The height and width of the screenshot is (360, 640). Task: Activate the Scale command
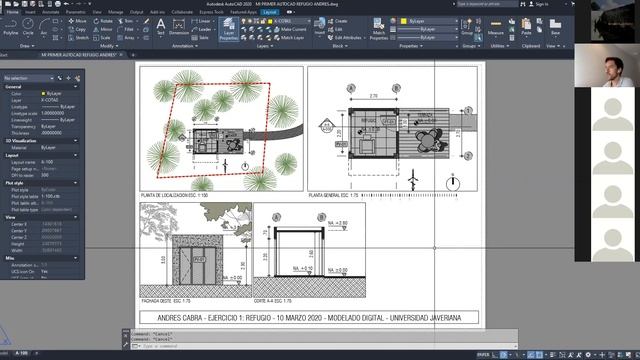click(102, 38)
